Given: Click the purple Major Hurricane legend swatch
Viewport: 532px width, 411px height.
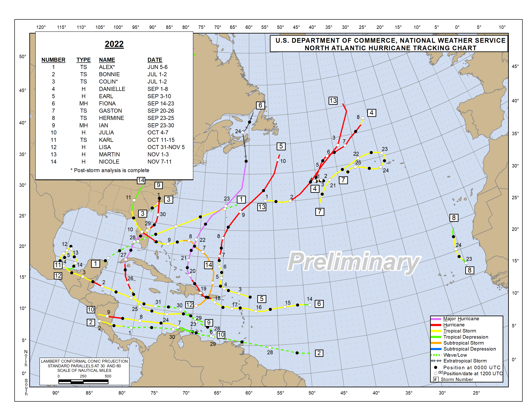Looking at the screenshot, I should click(x=436, y=319).
